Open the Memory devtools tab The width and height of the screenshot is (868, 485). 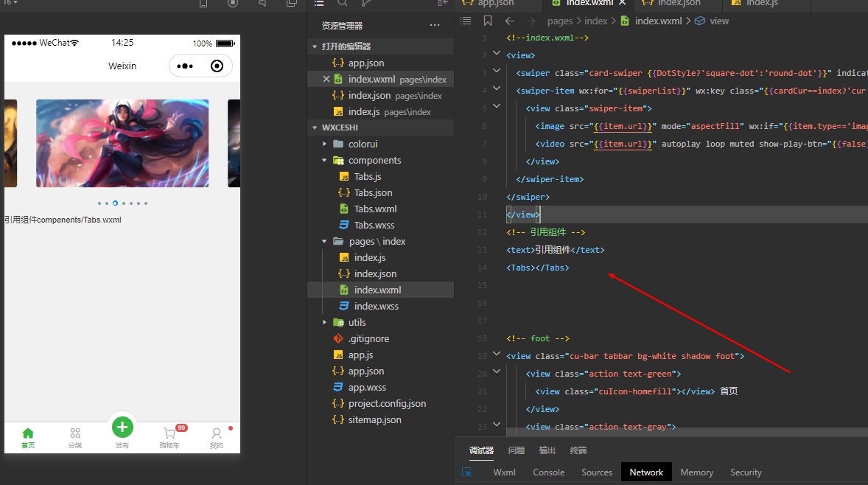(x=696, y=472)
